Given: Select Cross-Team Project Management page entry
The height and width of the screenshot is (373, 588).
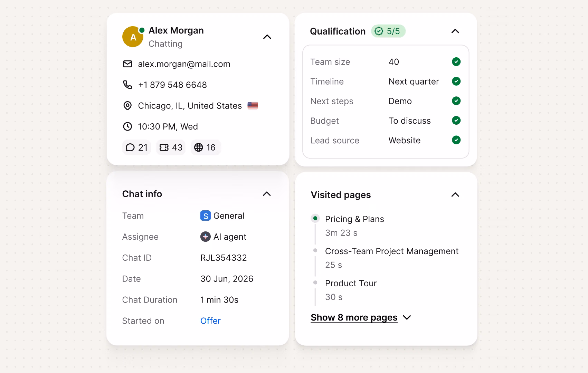Looking at the screenshot, I should point(392,251).
